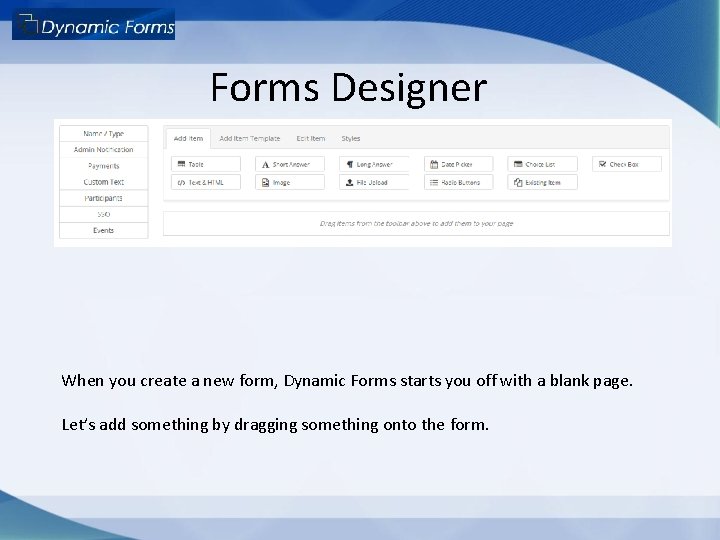Pick the Long Answer item
720x540 pixels.
click(x=374, y=164)
